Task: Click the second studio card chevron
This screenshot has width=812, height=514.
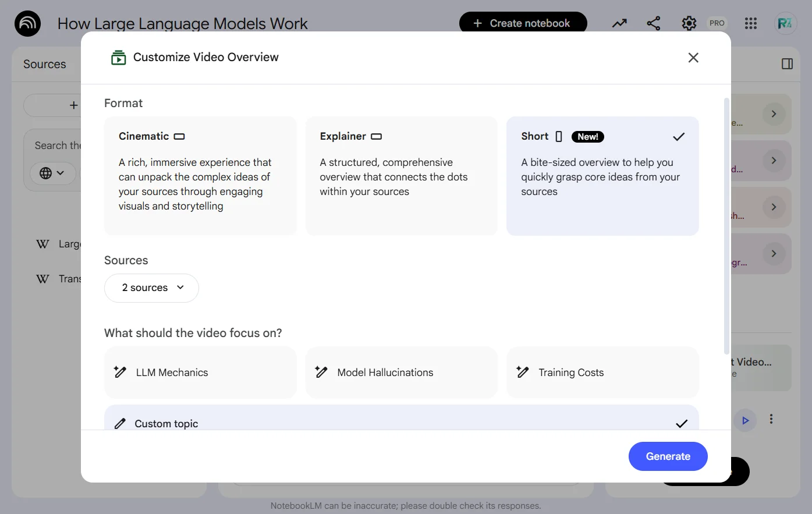Action: 774,161
